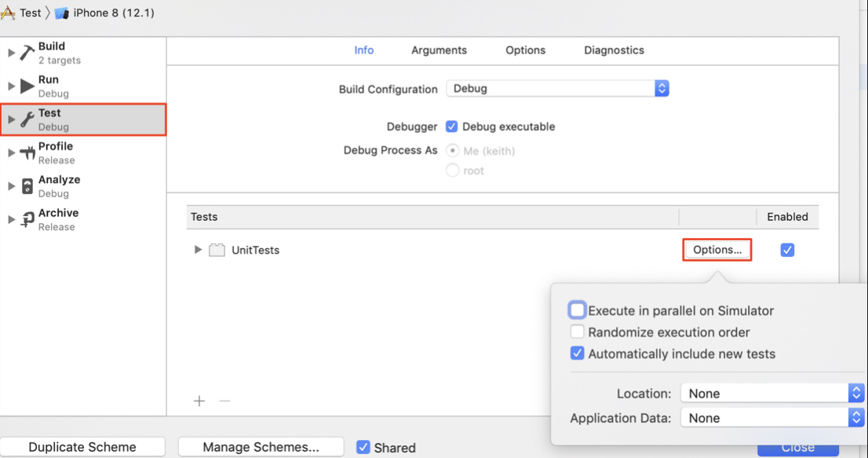Click the Analyze icon in sidebar

tap(27, 186)
